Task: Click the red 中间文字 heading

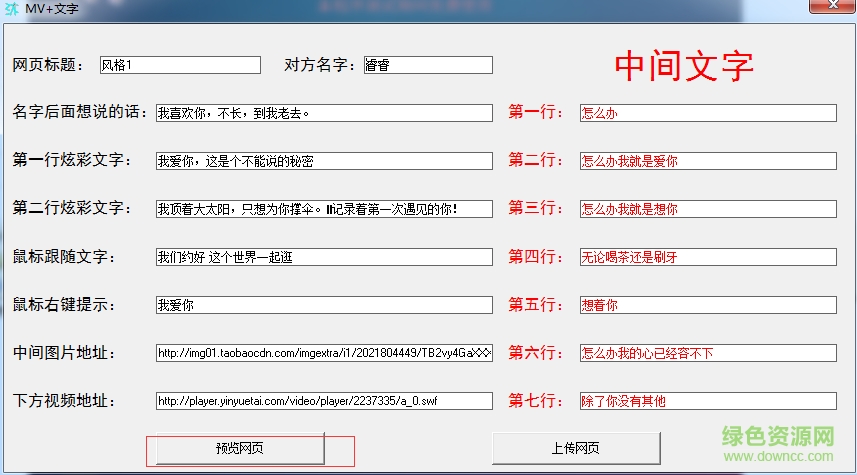Action: click(684, 66)
